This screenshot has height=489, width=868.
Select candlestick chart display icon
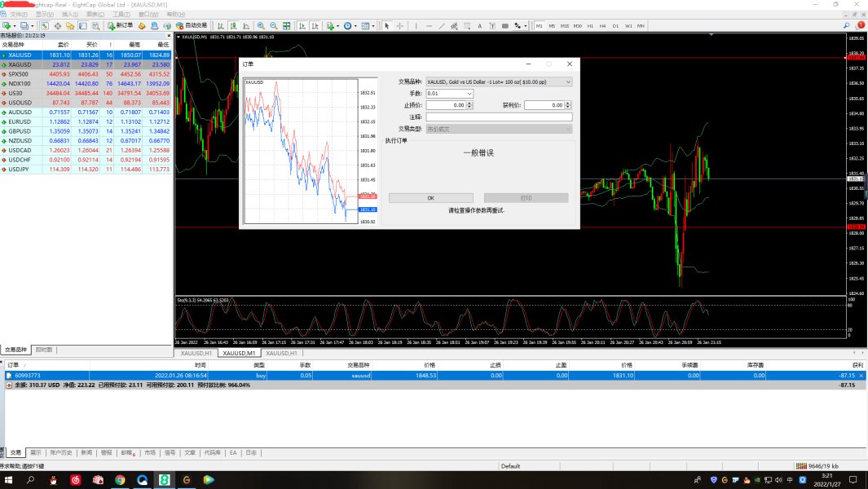click(x=234, y=25)
